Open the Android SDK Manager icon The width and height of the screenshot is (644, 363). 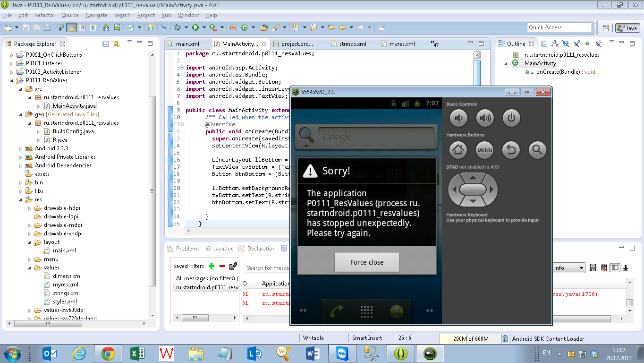(x=106, y=27)
